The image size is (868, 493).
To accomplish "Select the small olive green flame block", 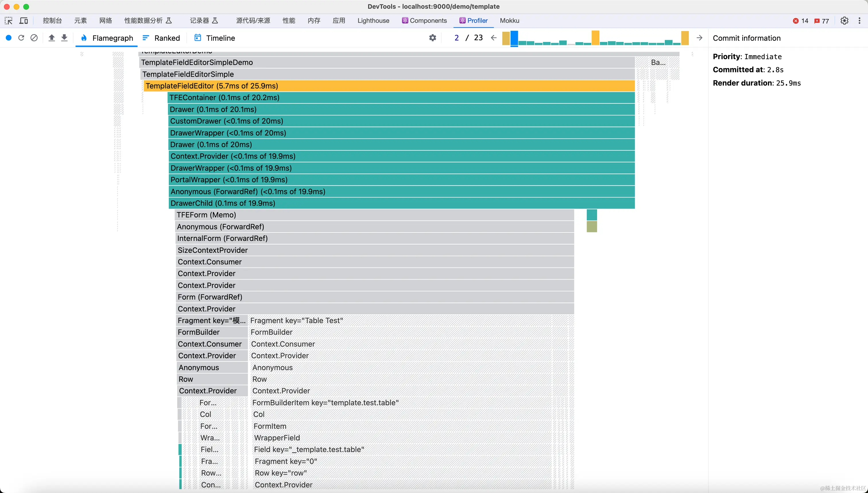I will (592, 226).
